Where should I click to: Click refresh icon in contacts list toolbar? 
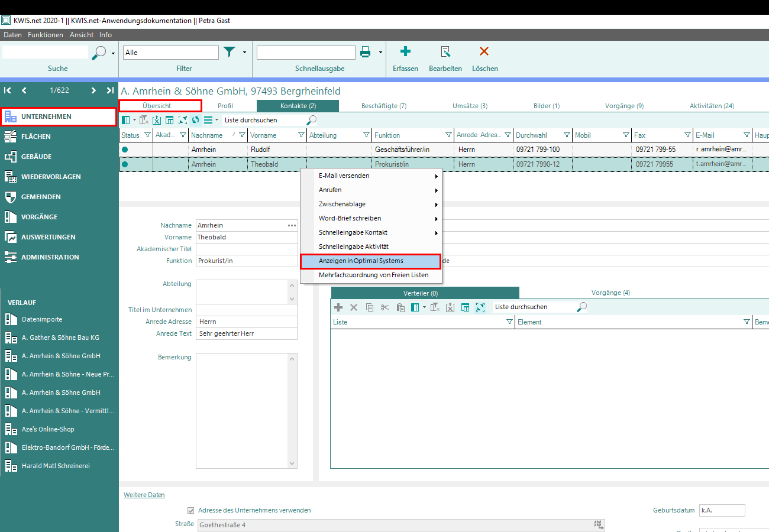[195, 120]
